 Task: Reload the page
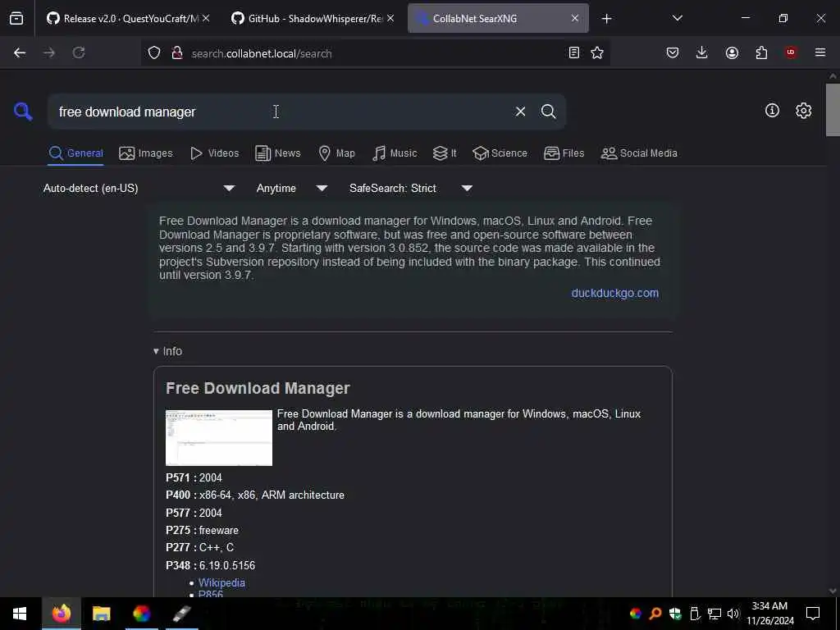tap(79, 52)
